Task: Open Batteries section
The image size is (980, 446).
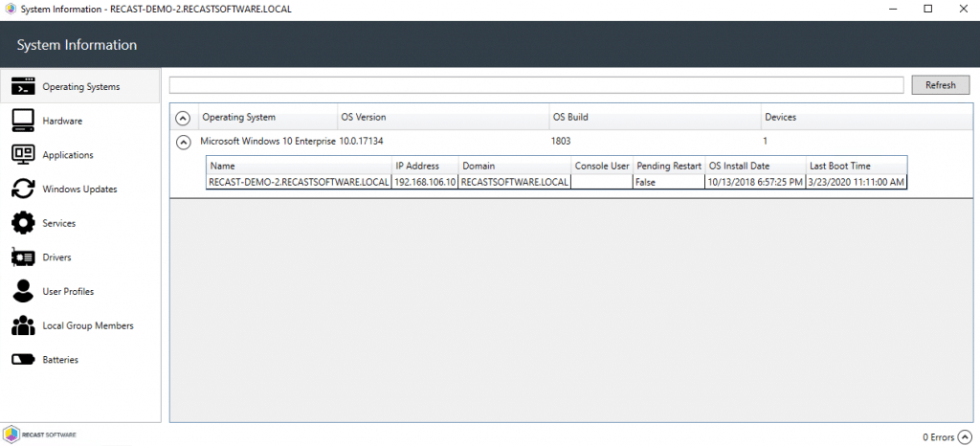Action: tap(80, 360)
